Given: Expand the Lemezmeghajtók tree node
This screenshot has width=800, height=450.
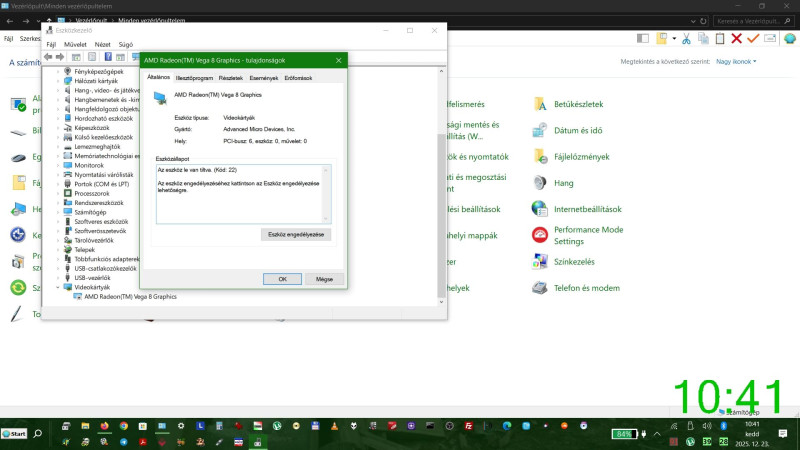Looking at the screenshot, I should [58, 146].
